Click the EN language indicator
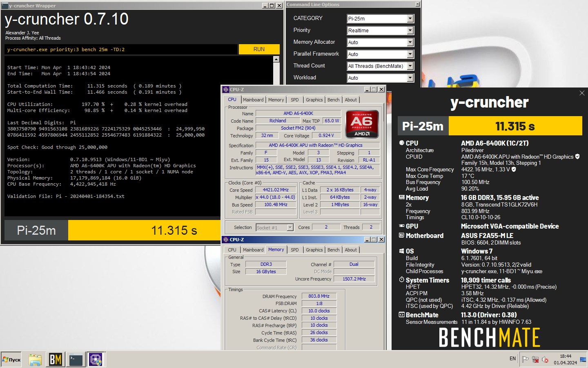This screenshot has width=588, height=368. click(x=512, y=359)
